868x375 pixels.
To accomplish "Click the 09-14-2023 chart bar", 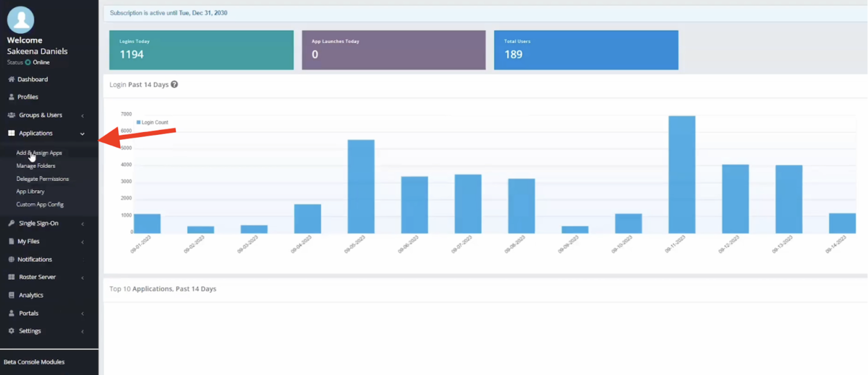I will 842,223.
